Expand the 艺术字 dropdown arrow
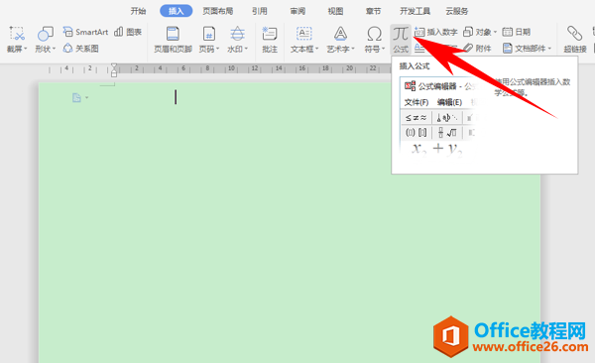 pyautogui.click(x=353, y=49)
